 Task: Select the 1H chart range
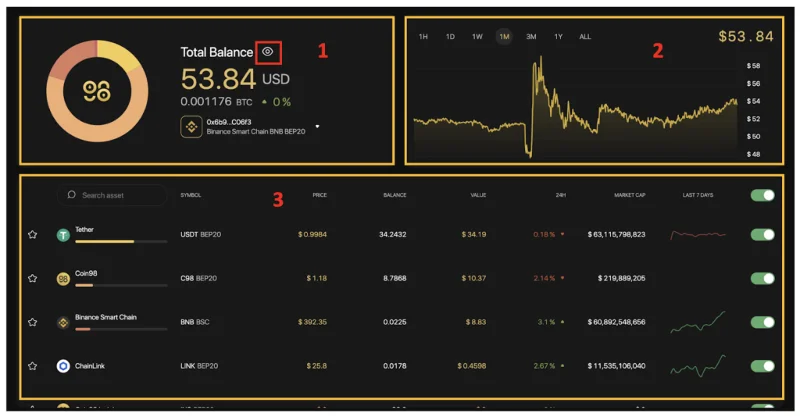pyautogui.click(x=423, y=36)
